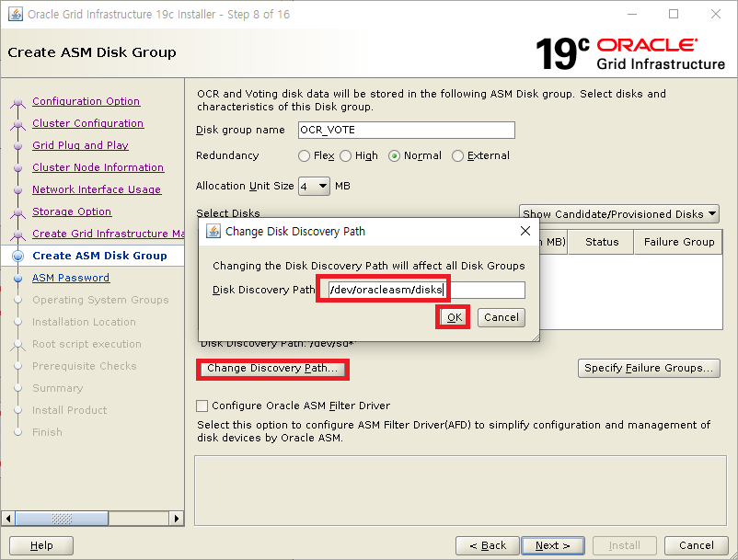Click the Next button
This screenshot has width=738, height=560.
(x=553, y=546)
